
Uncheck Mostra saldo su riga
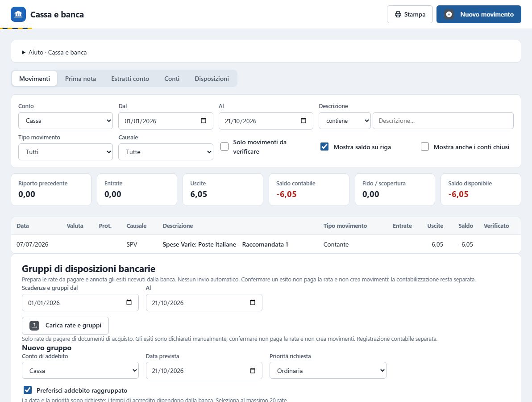(x=324, y=147)
